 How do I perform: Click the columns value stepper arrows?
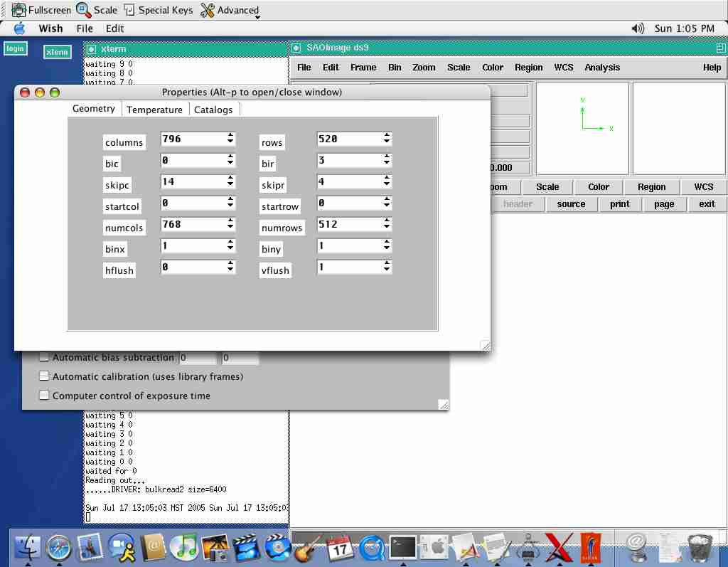230,138
